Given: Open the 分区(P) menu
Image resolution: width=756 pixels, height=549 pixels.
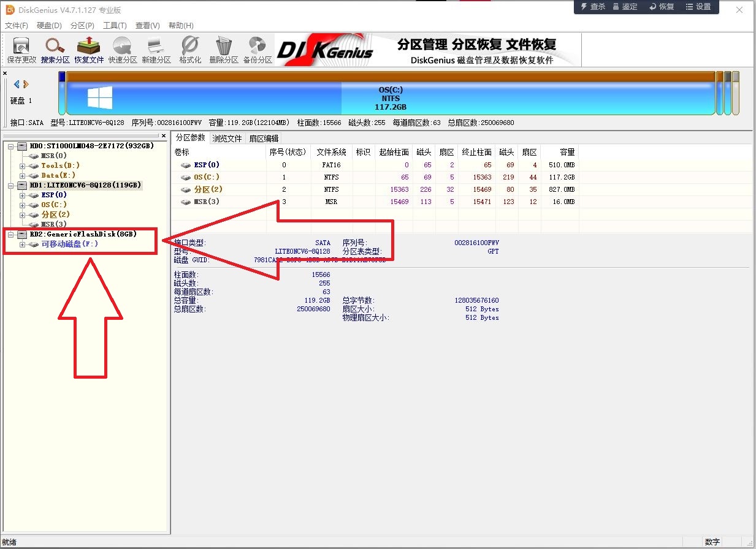Looking at the screenshot, I should [x=82, y=25].
